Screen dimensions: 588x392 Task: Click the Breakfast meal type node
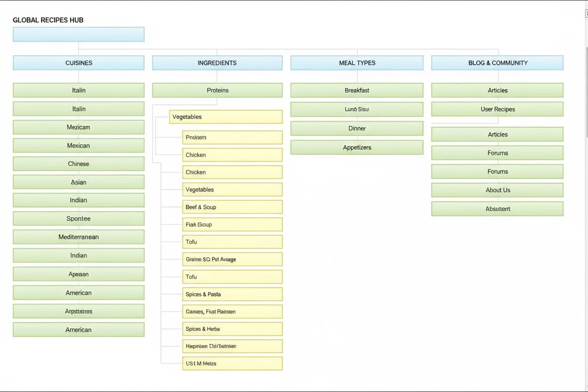pyautogui.click(x=357, y=90)
